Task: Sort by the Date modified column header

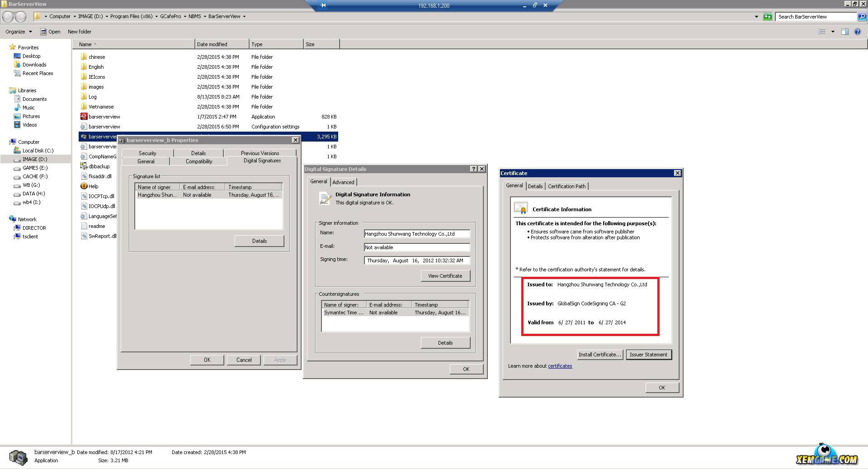Action: click(x=222, y=44)
